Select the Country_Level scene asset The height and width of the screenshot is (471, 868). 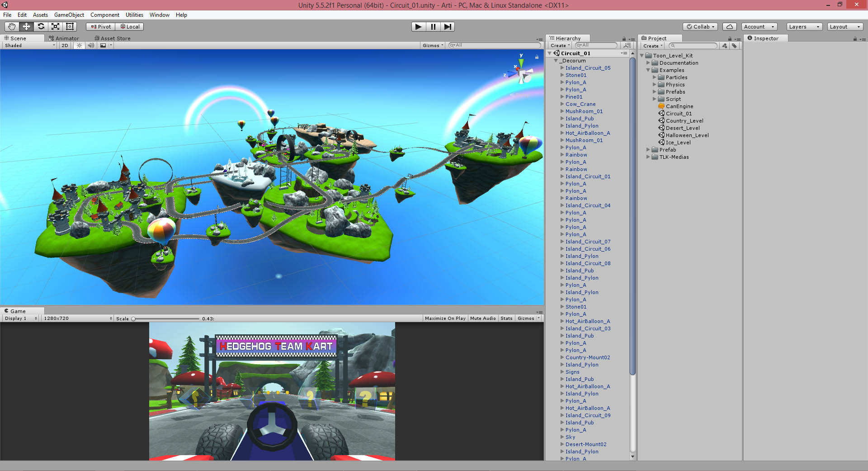[680, 121]
